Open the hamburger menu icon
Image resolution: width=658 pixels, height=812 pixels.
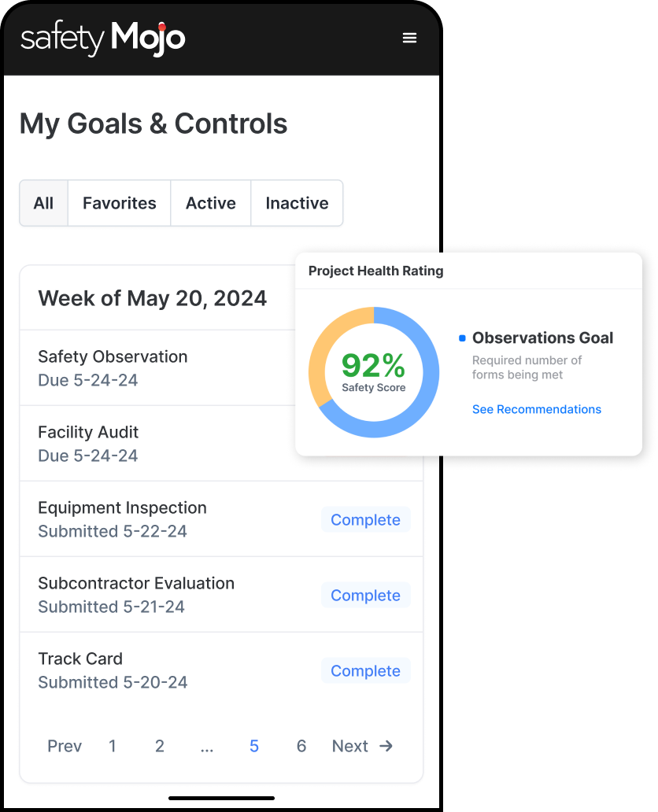(409, 38)
